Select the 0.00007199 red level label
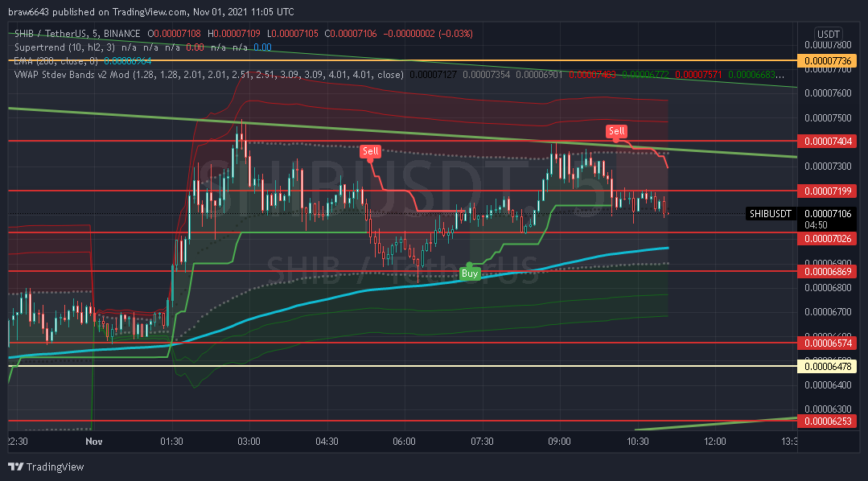 827,191
